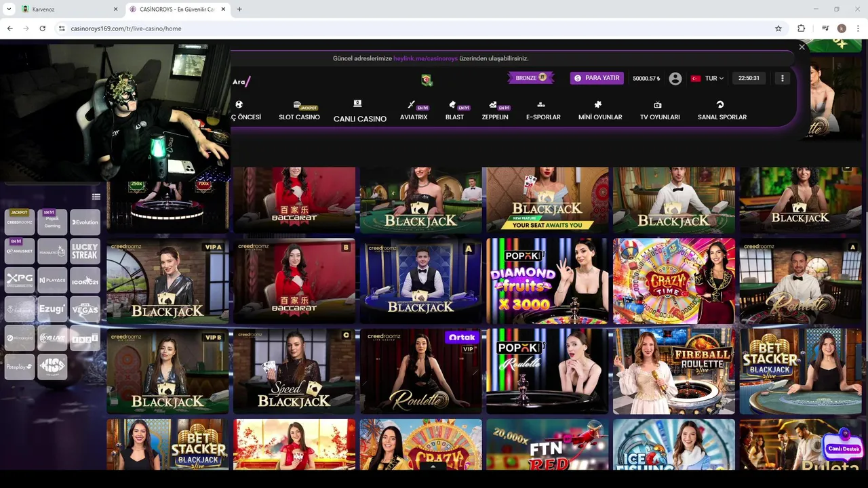The height and width of the screenshot is (488, 868).
Task: Open the browser extensions icon
Action: [x=801, y=28]
